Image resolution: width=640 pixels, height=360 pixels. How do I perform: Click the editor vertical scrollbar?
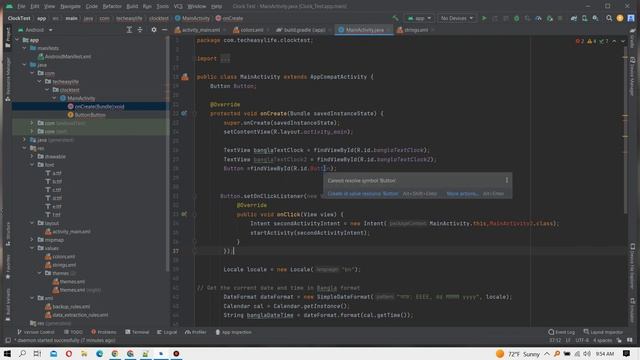(x=625, y=130)
